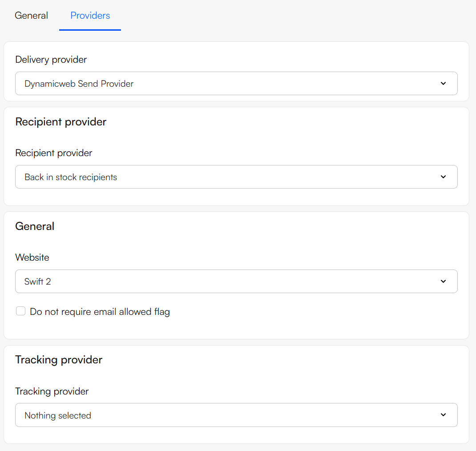Click the bold Tracking provider section heading
This screenshot has width=476, height=451.
pyautogui.click(x=59, y=360)
